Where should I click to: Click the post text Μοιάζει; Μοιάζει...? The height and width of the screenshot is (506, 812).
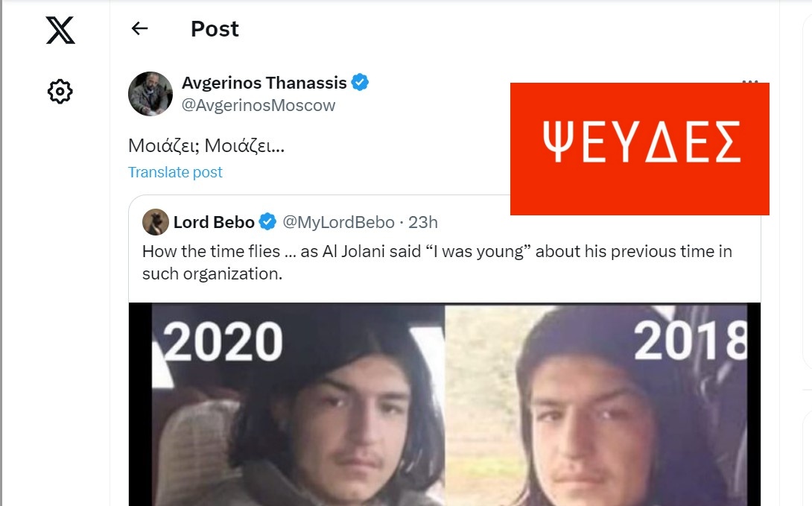tap(206, 145)
